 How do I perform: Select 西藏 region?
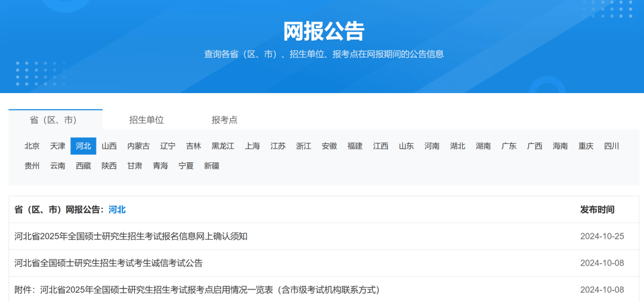pyautogui.click(x=83, y=166)
